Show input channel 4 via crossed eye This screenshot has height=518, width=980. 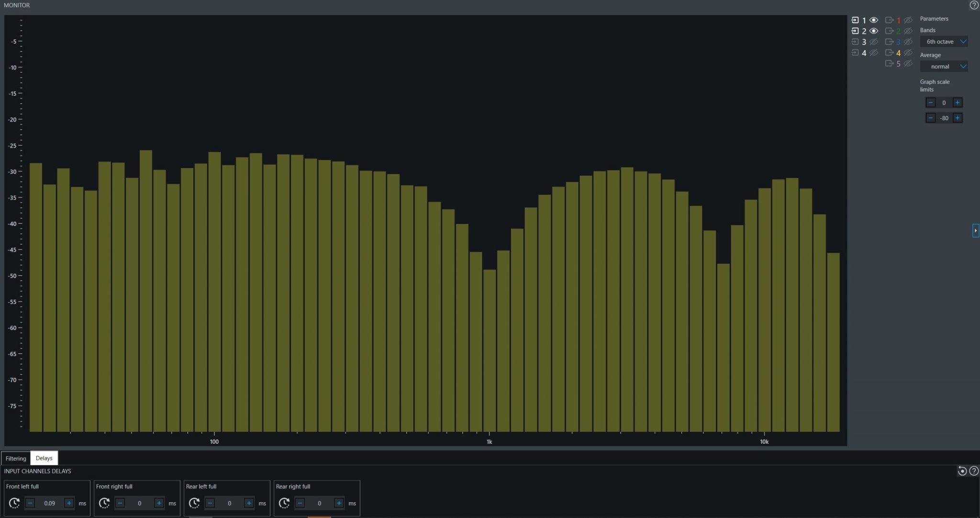click(x=874, y=53)
